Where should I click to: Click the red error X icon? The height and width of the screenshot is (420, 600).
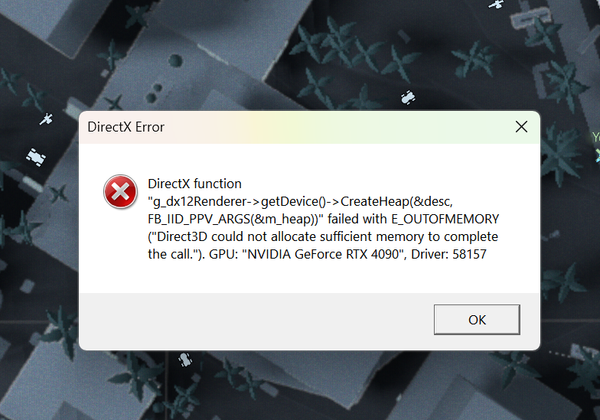(x=120, y=192)
